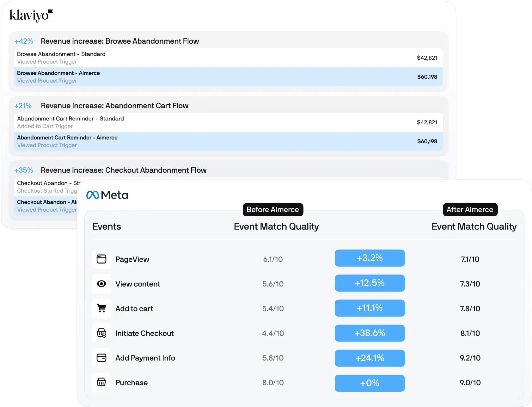Click the +21% revenue increase figure

click(x=23, y=106)
